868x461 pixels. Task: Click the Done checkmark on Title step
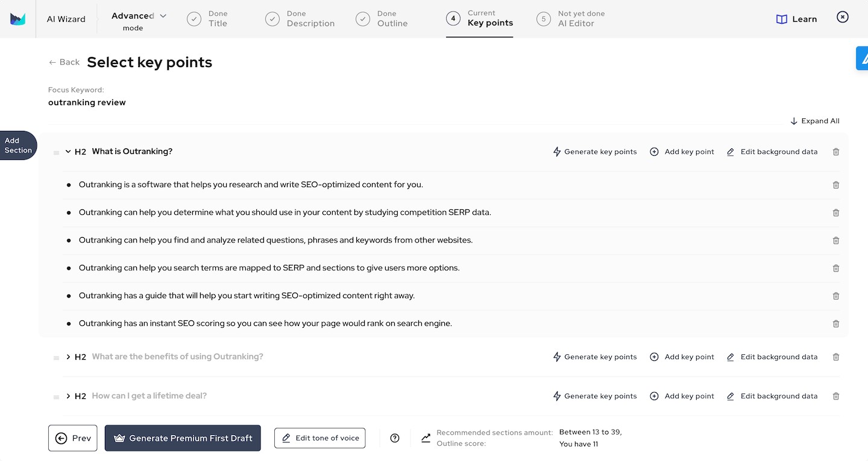[x=194, y=19]
